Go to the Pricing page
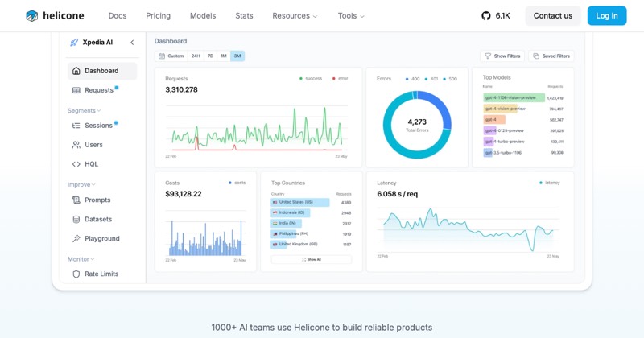This screenshot has height=338, width=644. [x=158, y=15]
